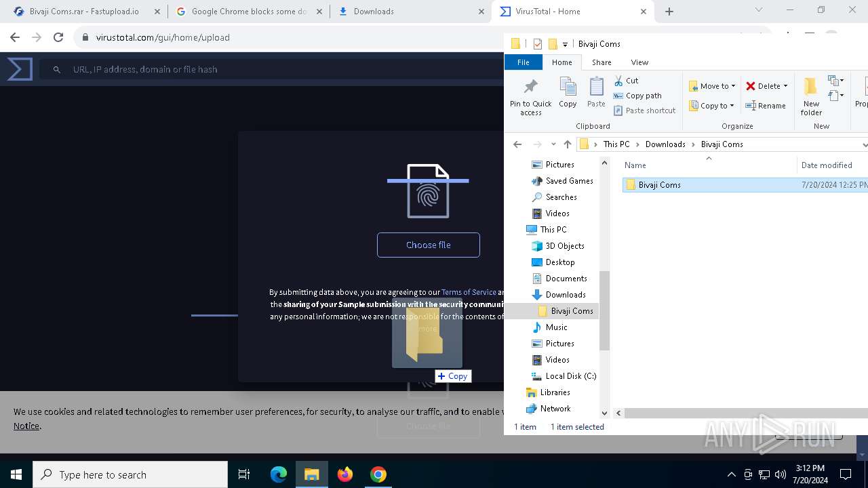Open the notification center icon
This screenshot has height=488, width=868.
tap(846, 474)
